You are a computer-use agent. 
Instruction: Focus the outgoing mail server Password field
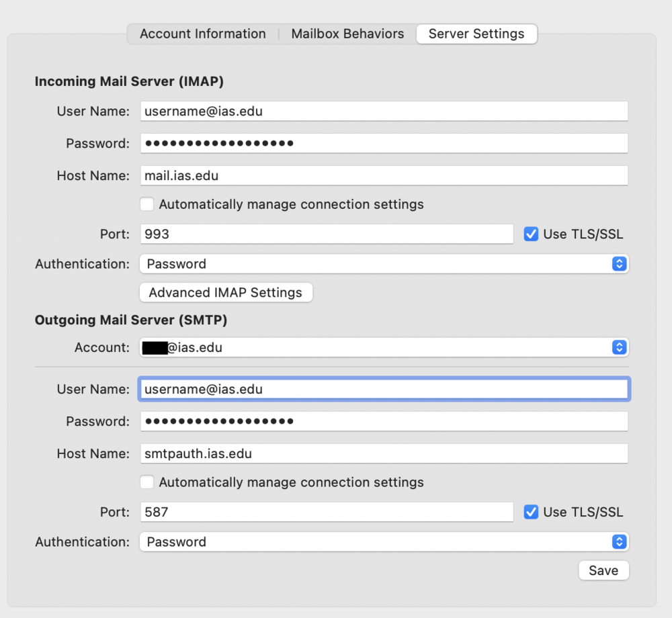coord(384,421)
